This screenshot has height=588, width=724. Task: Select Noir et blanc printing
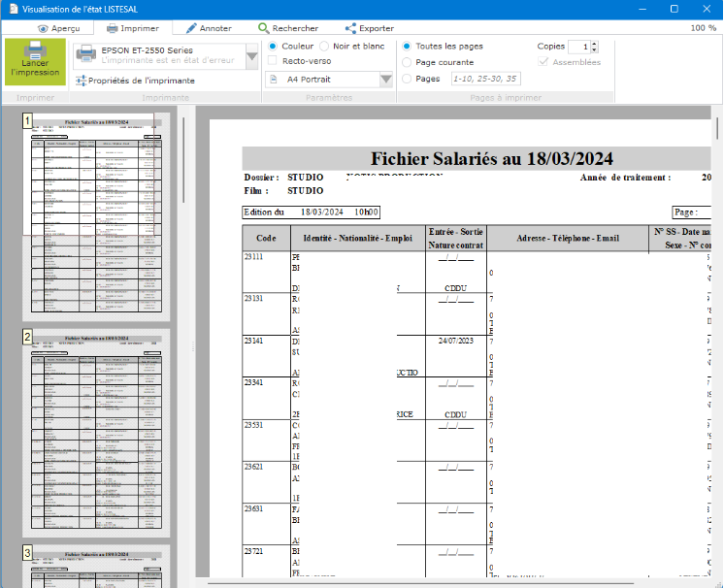click(324, 46)
